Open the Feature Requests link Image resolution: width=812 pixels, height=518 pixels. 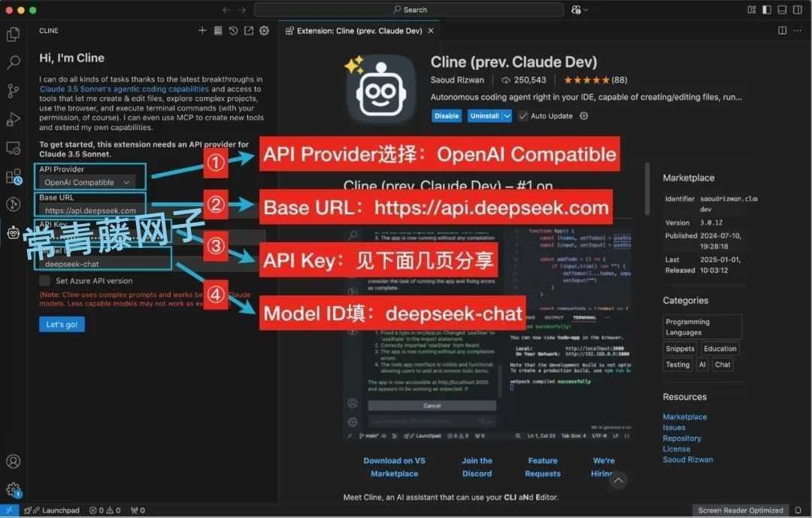coord(543,467)
